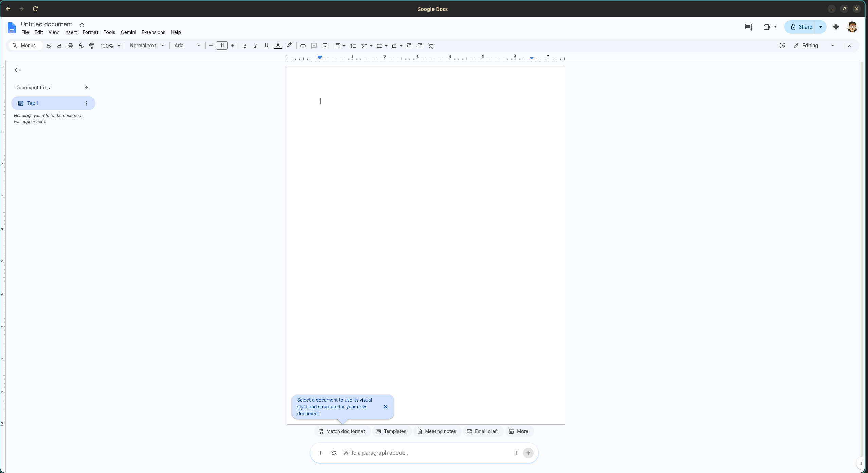Click the Email draft chip

pyautogui.click(x=483, y=431)
